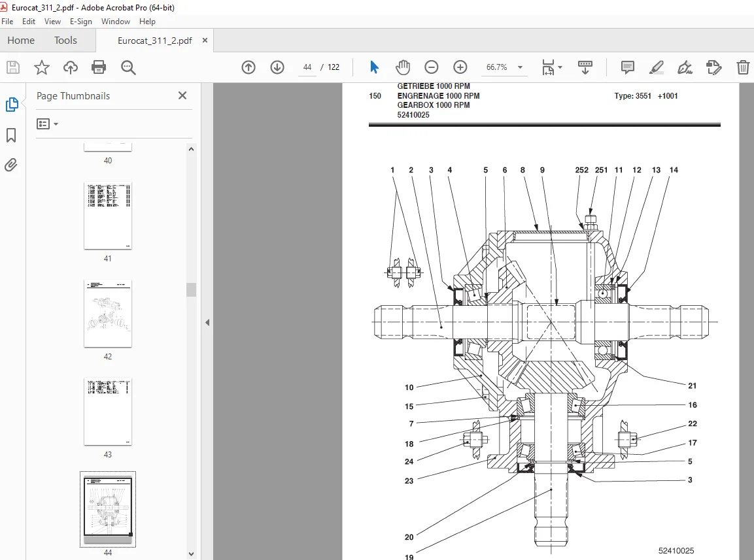Open the Sign document tool
Screen dimensions: 754x560
(x=685, y=67)
